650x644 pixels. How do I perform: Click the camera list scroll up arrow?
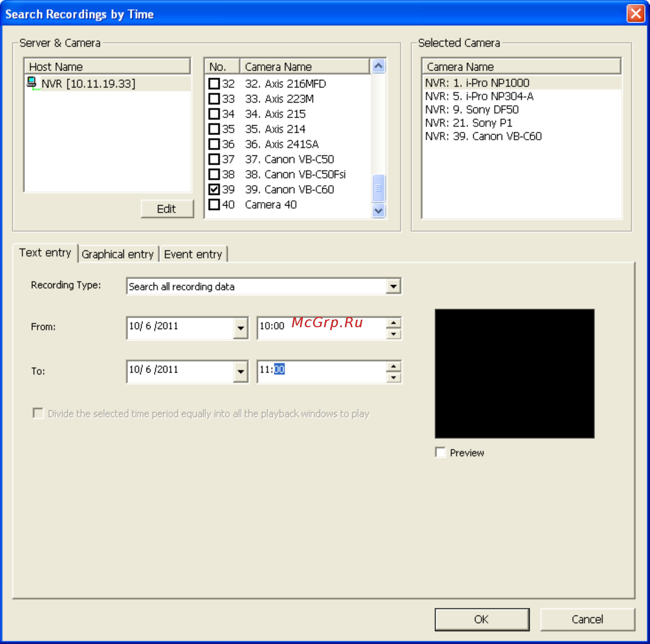tap(378, 66)
